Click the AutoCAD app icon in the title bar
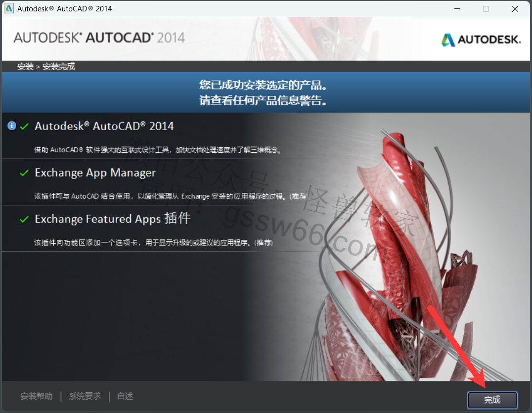 (9, 8)
